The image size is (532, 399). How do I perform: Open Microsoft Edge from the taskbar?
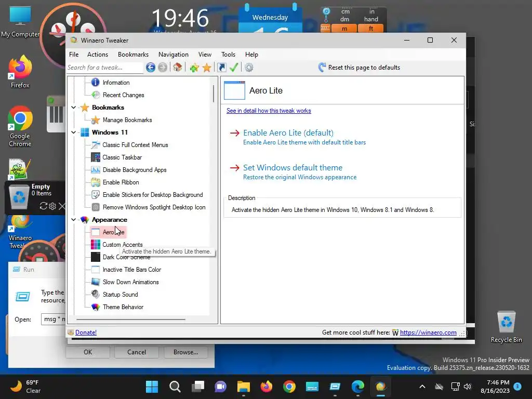pos(357,387)
